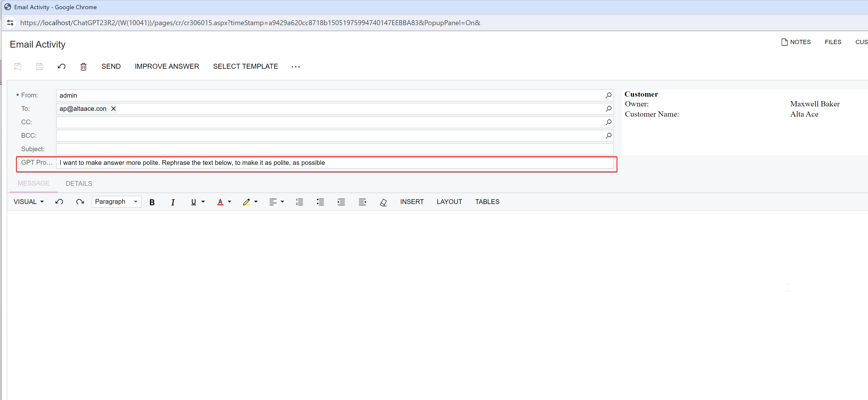
Task: Switch to the MESSAGE tab
Action: (x=34, y=183)
